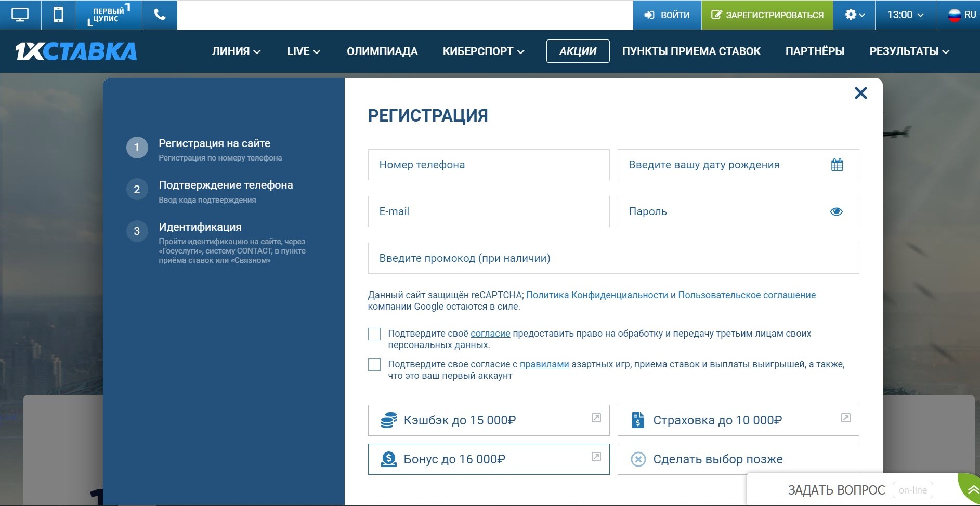Expand the Киберспорт menu
Viewport: 980px width, 506px height.
pos(484,51)
